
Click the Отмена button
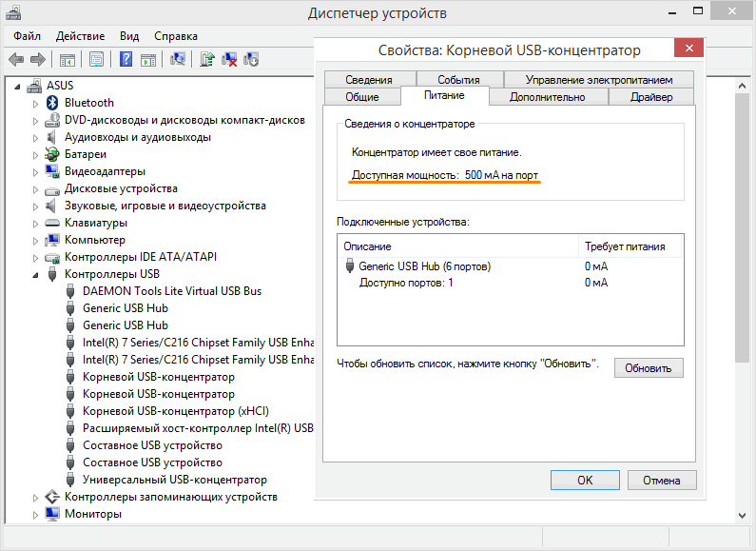pos(662,480)
